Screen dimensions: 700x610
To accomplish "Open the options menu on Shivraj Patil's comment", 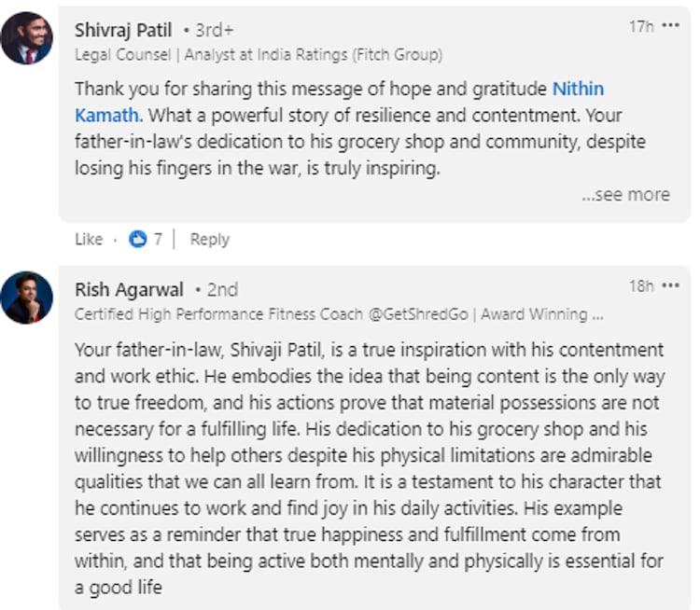I will click(670, 26).
